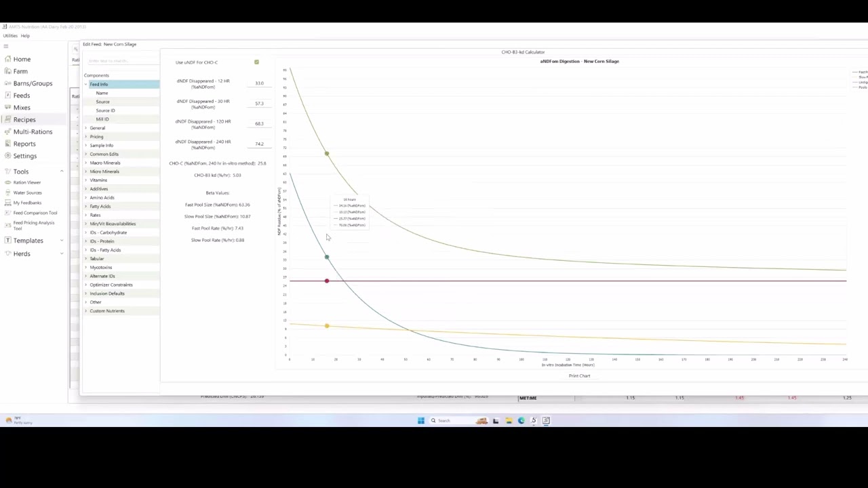Select the Source ID tree item
Viewport: 868px width, 488px height.
pyautogui.click(x=105, y=110)
